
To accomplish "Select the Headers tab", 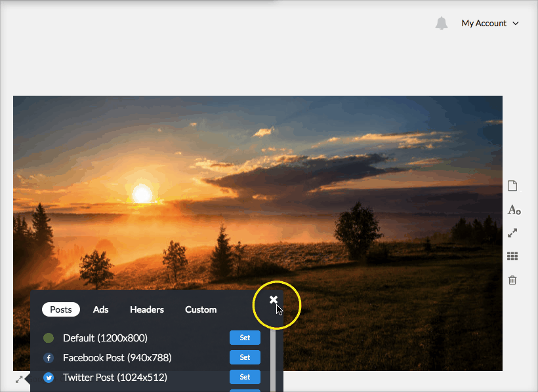I will [x=147, y=309].
